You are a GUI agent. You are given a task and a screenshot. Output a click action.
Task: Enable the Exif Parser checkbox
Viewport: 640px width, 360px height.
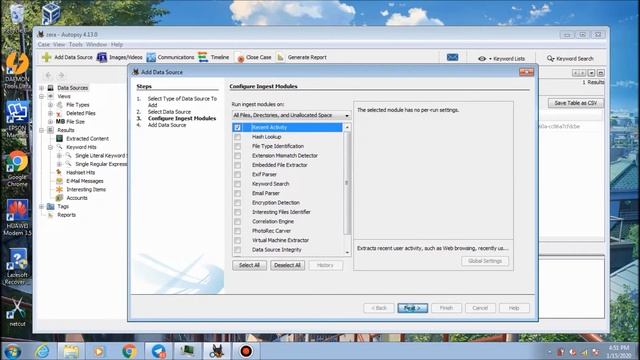238,174
